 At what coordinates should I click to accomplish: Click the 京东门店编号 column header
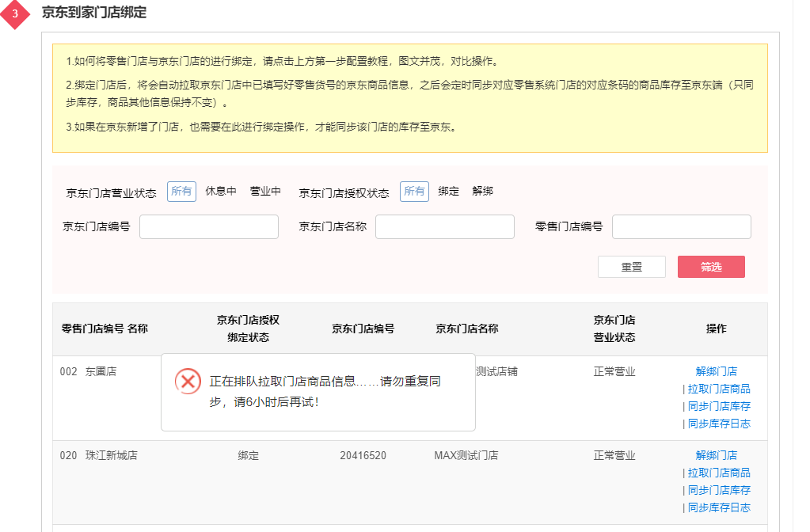(x=363, y=329)
